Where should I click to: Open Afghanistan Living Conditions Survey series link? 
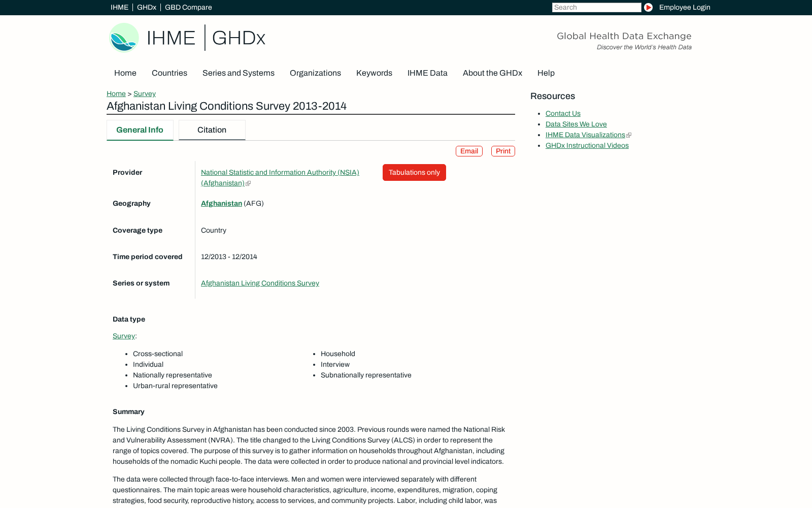click(x=260, y=283)
